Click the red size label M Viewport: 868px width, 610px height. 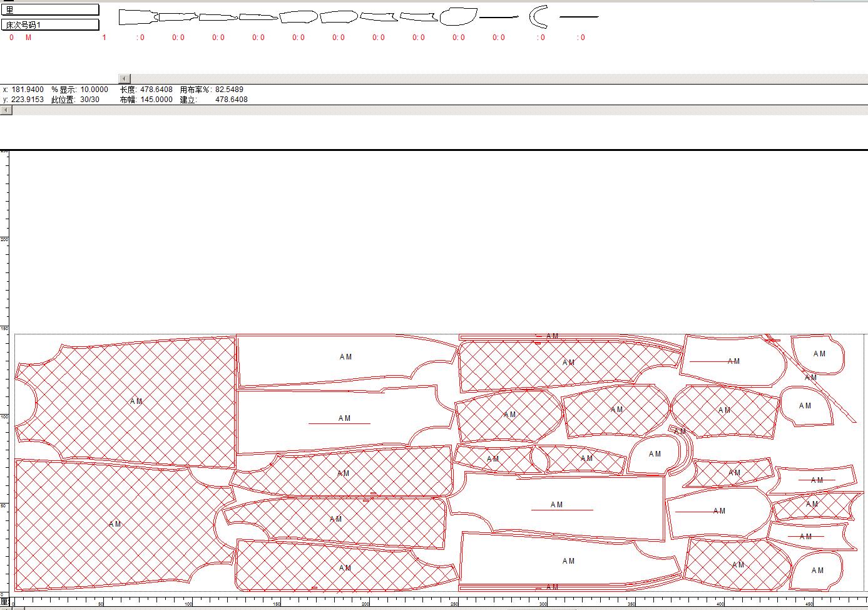[x=28, y=38]
